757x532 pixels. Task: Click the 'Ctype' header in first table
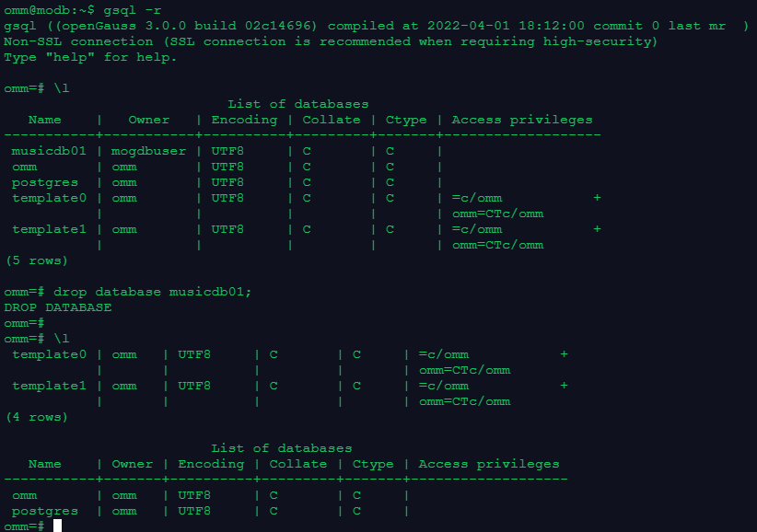(406, 120)
